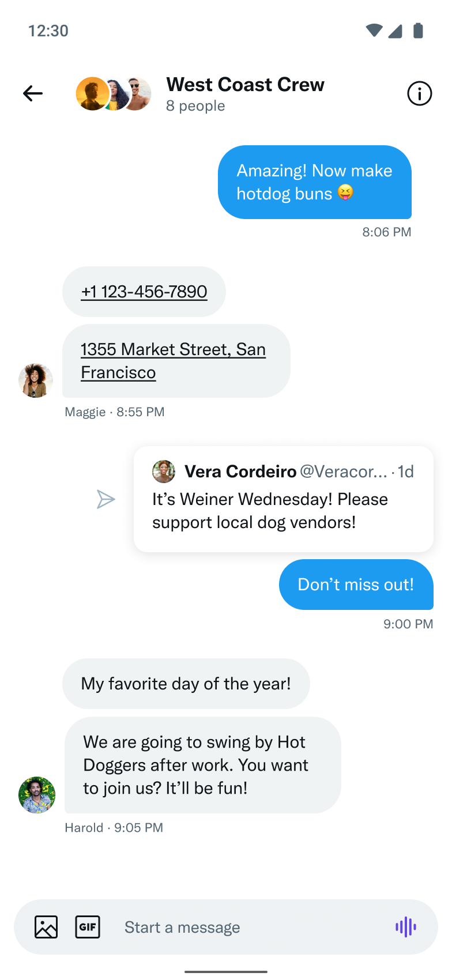This screenshot has width=452, height=980.
Task: Tap the battery status icon
Action: point(419,31)
